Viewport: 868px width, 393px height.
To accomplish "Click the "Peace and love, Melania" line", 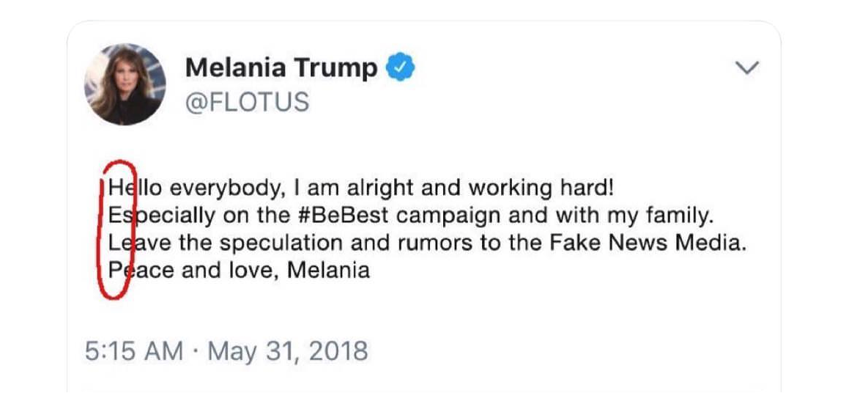I will (x=239, y=270).
